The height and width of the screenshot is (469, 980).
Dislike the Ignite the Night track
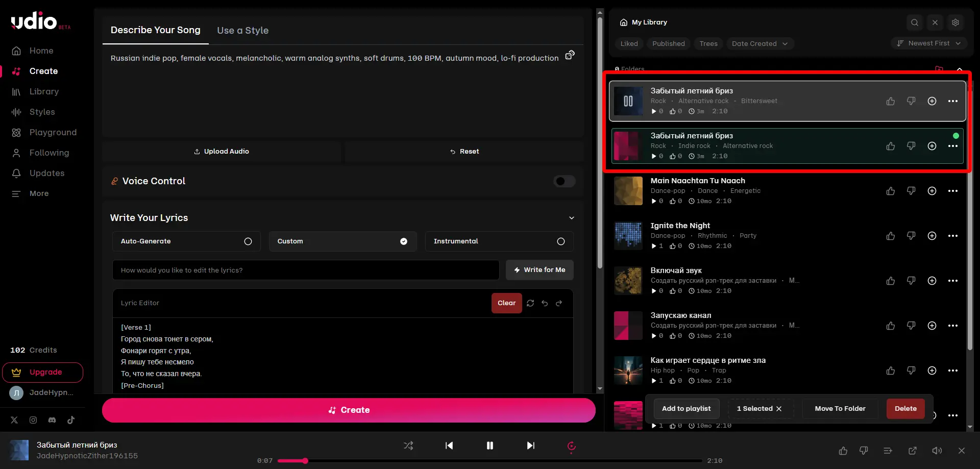(x=911, y=236)
